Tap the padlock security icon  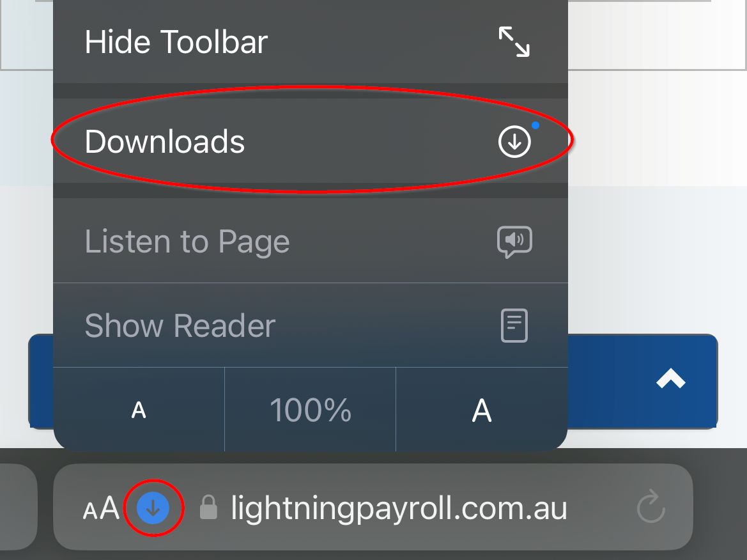tap(208, 507)
